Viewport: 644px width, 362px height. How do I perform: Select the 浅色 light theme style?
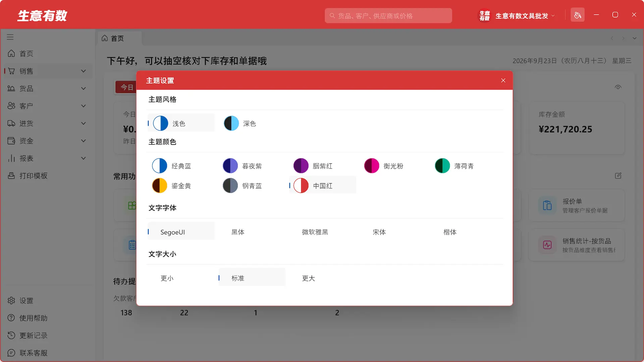click(x=181, y=123)
